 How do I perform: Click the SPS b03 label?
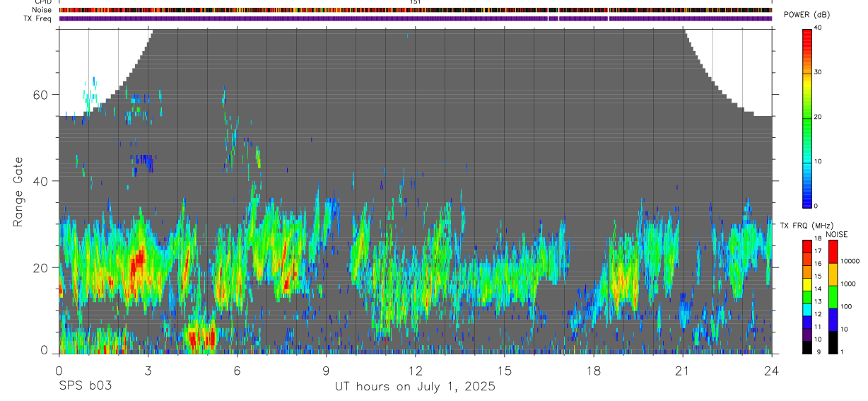[x=86, y=386]
